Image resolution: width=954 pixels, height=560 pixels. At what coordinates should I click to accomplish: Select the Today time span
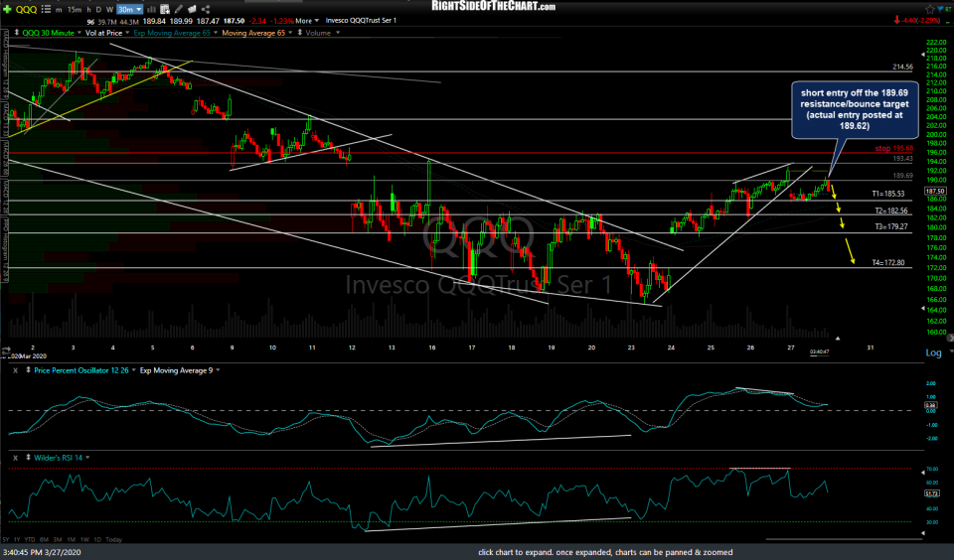113,539
